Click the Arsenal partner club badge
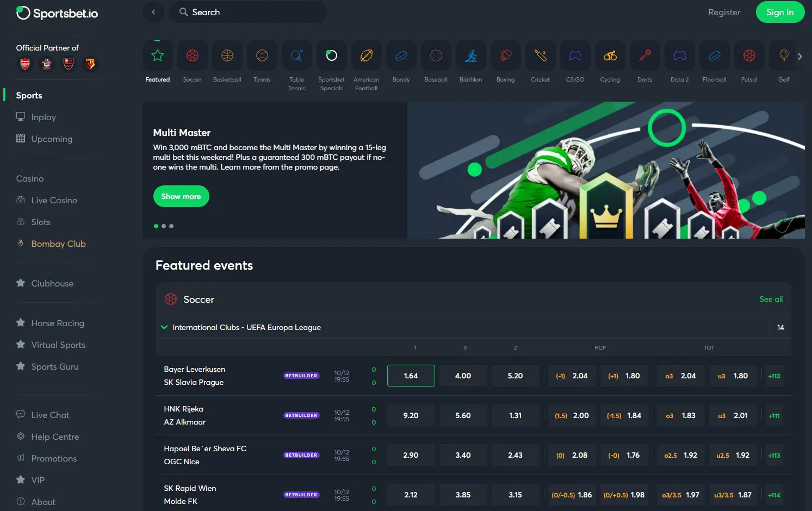 tap(25, 64)
